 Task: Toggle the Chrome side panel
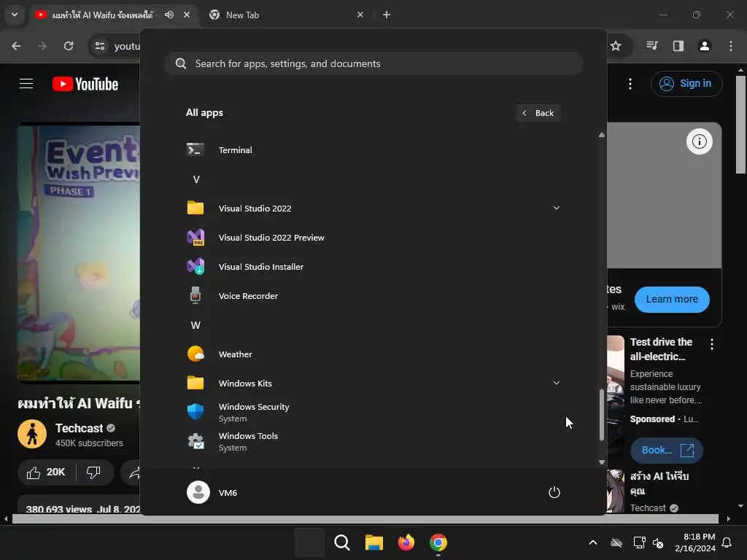[x=678, y=46]
